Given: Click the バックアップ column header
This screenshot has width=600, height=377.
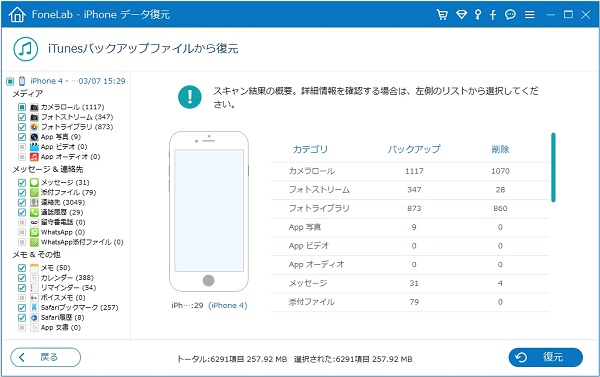Looking at the screenshot, I should tap(414, 149).
